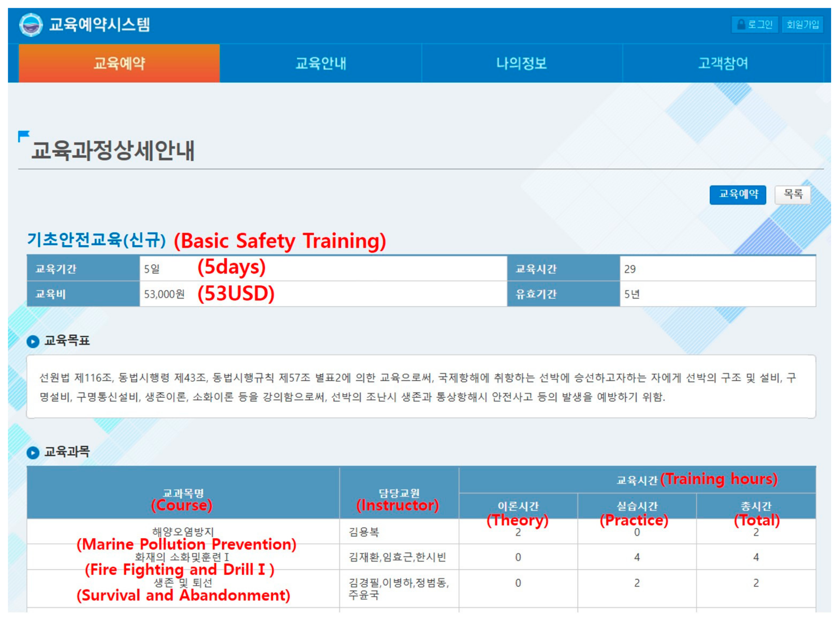
Task: Click the 교육예약시스템 site title
Action: pos(100,25)
